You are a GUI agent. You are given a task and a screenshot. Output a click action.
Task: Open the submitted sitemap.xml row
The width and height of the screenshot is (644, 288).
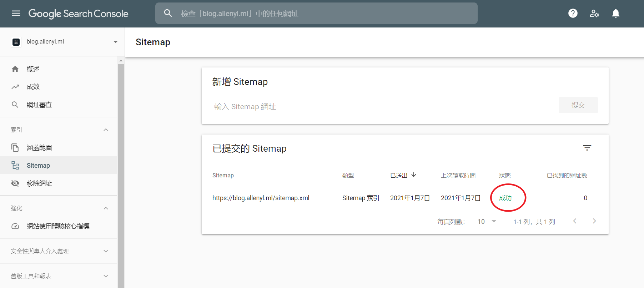click(261, 198)
